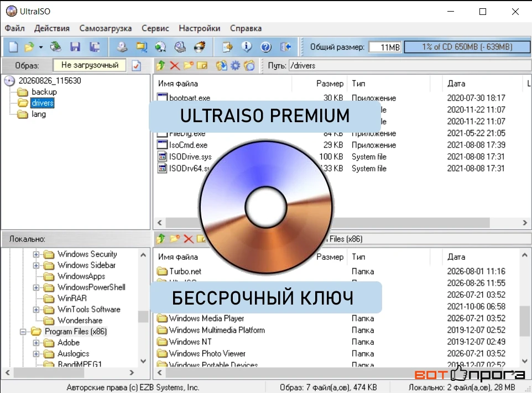The image size is (532, 393).
Task: Sort image files by Дата column header
Action: tap(483, 83)
